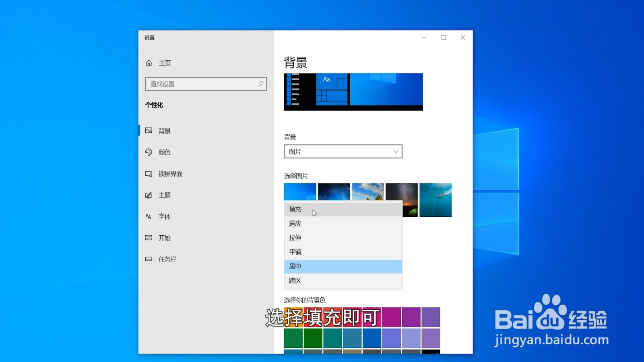Viewport: 644px width, 362px height.
Task: Select 开始 in the sidebar
Action: pos(164,238)
